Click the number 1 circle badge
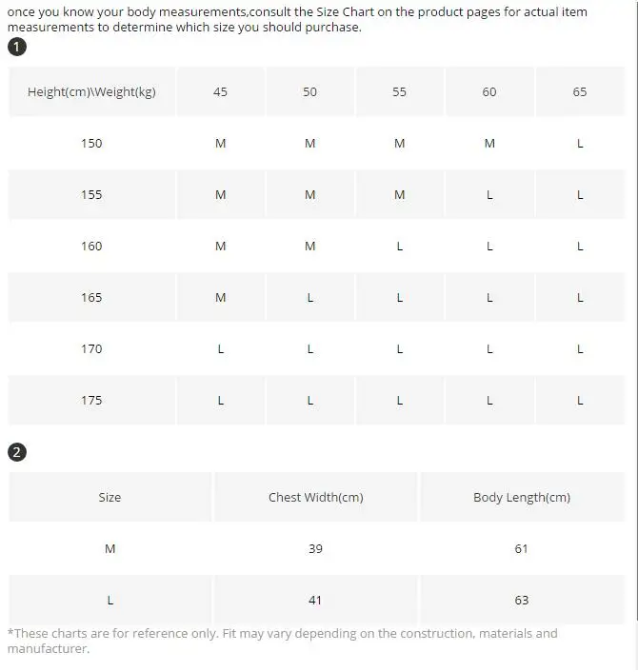The image size is (638, 672). click(x=17, y=47)
